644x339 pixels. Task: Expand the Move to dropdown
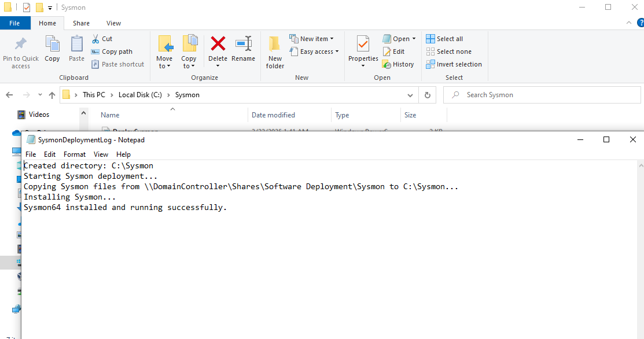pos(164,66)
